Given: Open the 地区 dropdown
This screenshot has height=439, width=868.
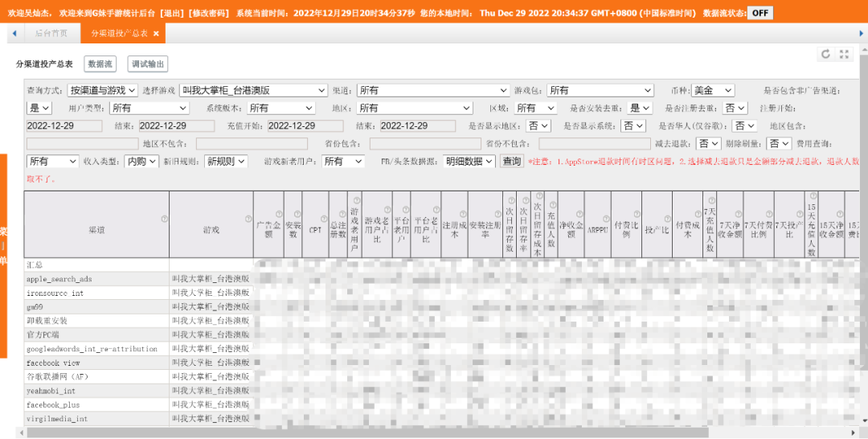Looking at the screenshot, I should pos(415,108).
